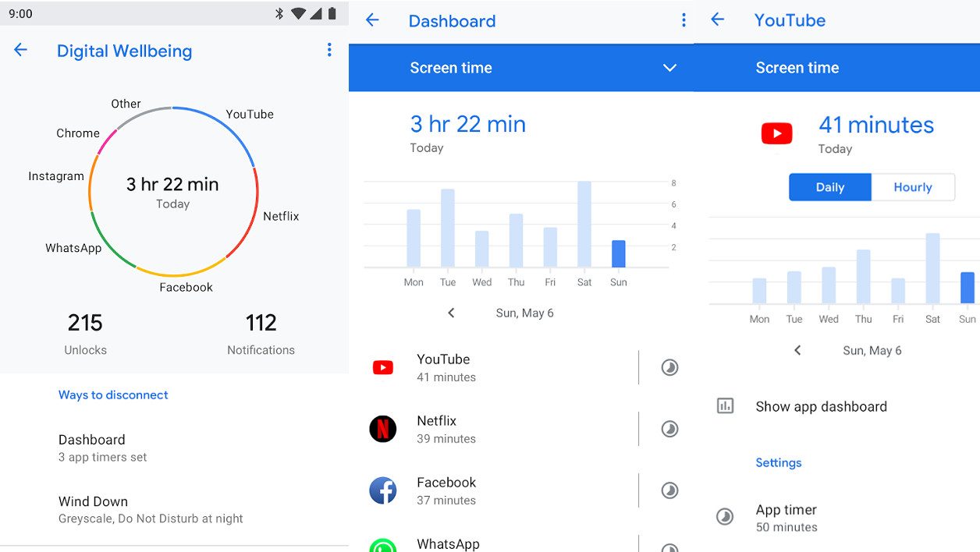Go back from the YouTube screen

[x=717, y=19]
